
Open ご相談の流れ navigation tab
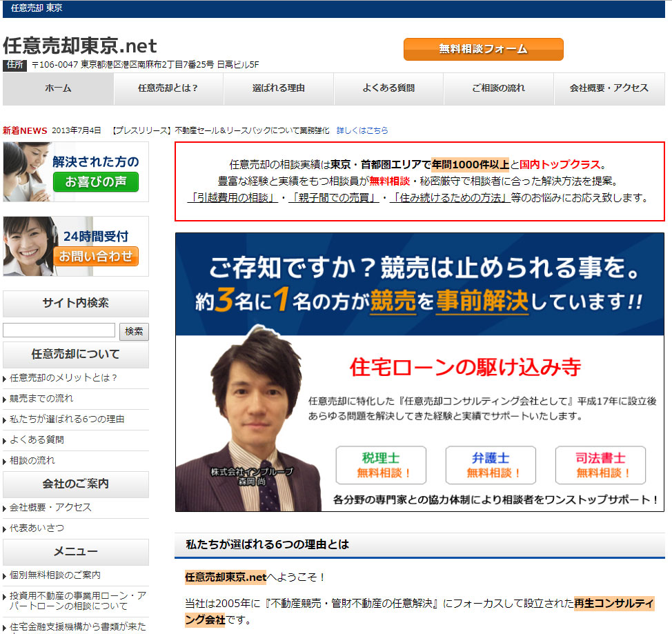[498, 88]
